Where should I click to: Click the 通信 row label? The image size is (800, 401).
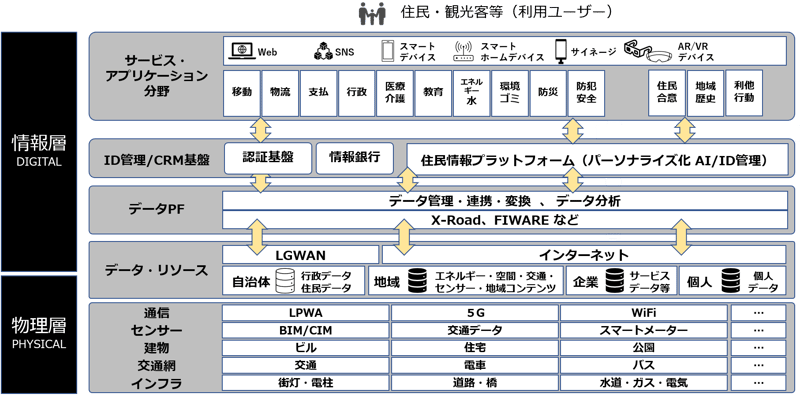156,313
